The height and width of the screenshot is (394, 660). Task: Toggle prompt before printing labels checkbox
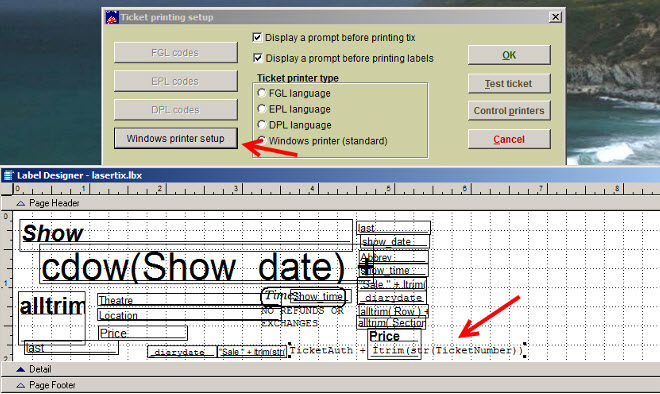point(257,58)
